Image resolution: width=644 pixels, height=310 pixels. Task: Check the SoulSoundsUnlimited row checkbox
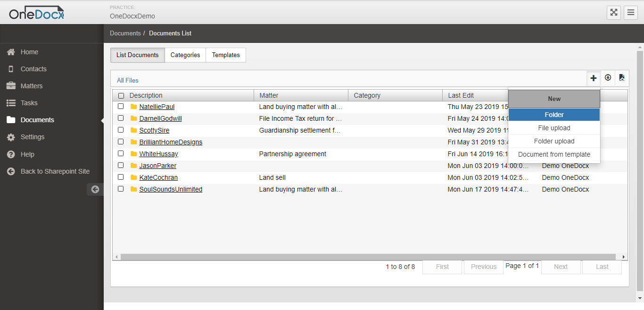(x=121, y=189)
